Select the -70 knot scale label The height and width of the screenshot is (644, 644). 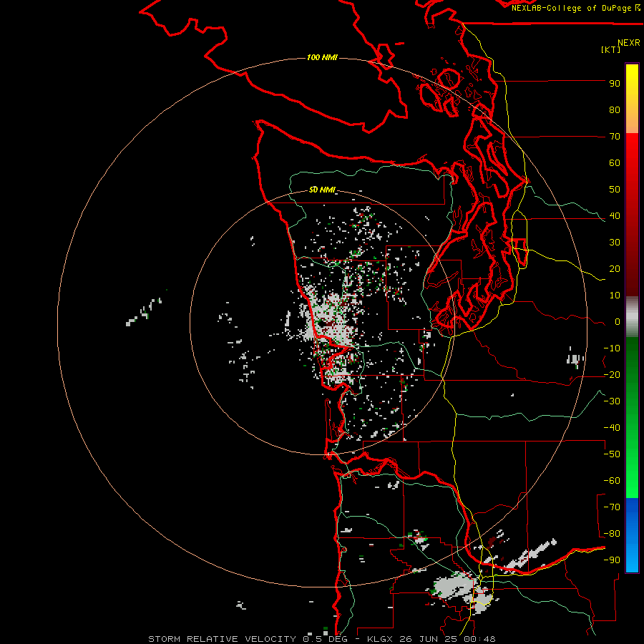pos(612,507)
